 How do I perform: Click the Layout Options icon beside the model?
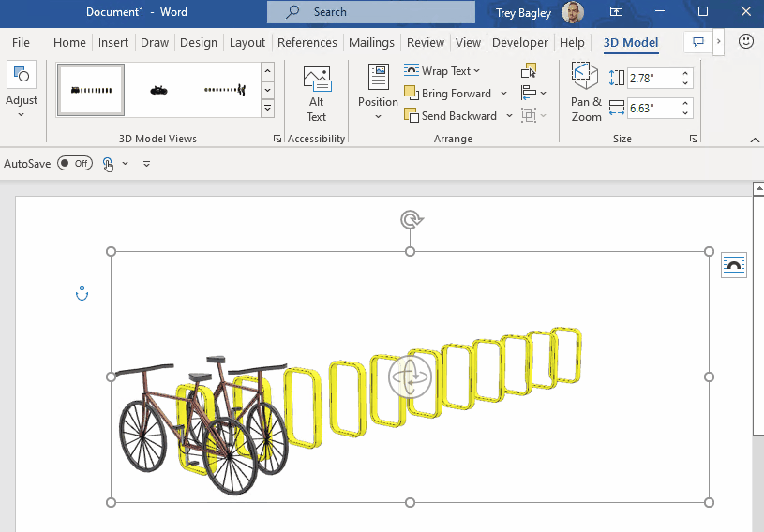click(734, 266)
